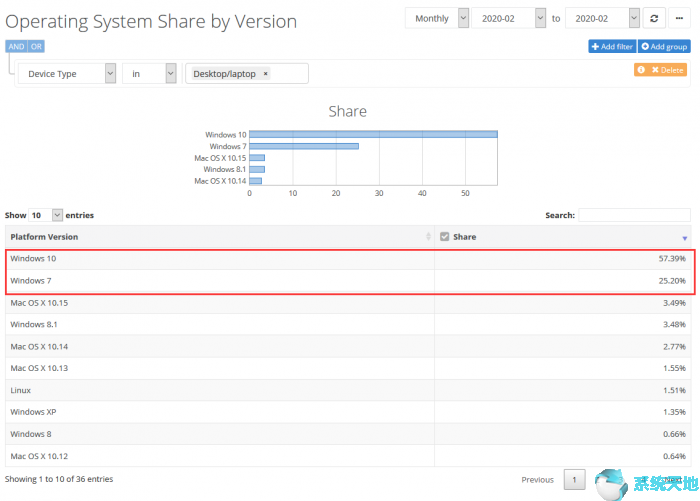Select the Mac OS X 10.13 table row

pyautogui.click(x=348, y=368)
